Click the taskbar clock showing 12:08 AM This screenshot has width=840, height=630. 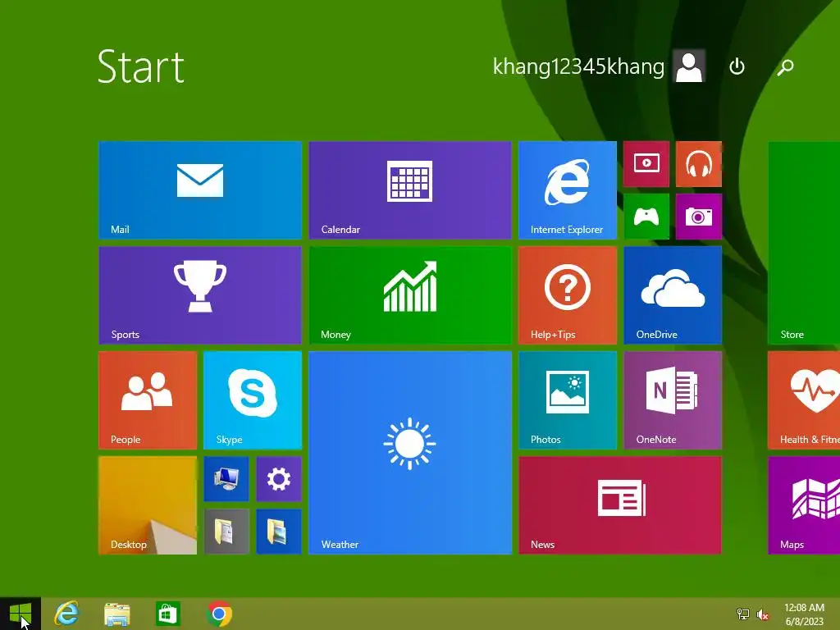[804, 614]
